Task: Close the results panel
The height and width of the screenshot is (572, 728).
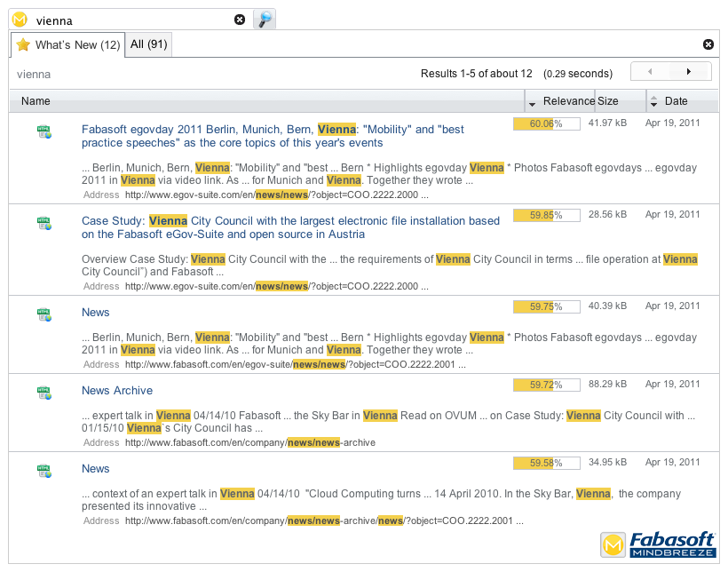Action: coord(708,44)
